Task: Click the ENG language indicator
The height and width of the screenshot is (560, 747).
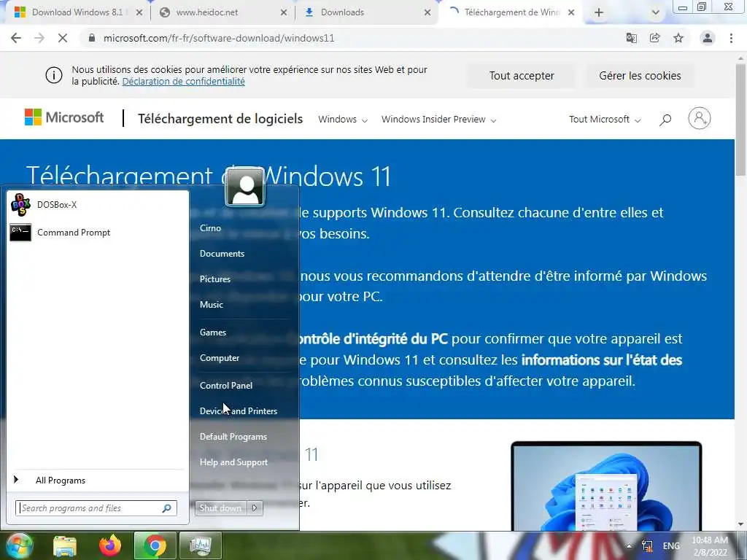Action: pyautogui.click(x=671, y=546)
